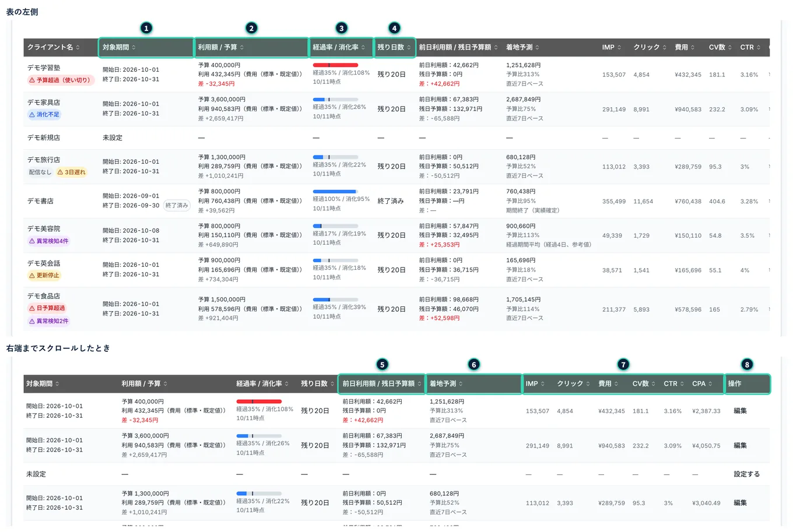793x532 pixels.
Task: Click the 費用 sort icon in the 表の左側 table
Action: coord(693,47)
